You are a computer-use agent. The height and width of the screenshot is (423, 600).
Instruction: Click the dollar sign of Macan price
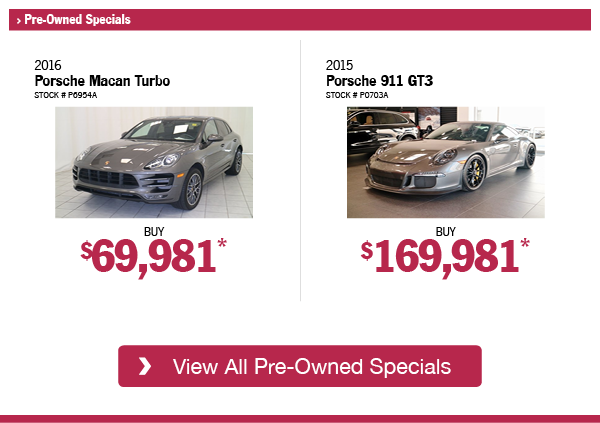pyautogui.click(x=86, y=251)
